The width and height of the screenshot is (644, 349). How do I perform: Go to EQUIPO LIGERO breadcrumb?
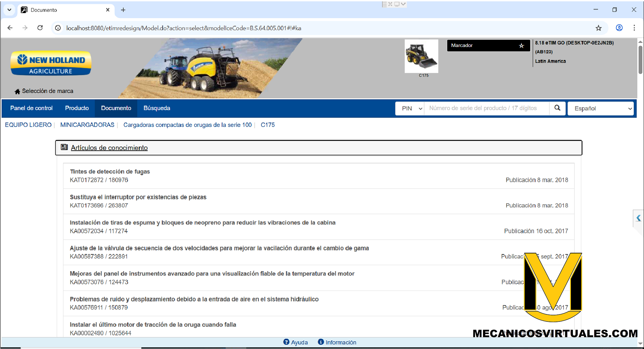point(28,125)
